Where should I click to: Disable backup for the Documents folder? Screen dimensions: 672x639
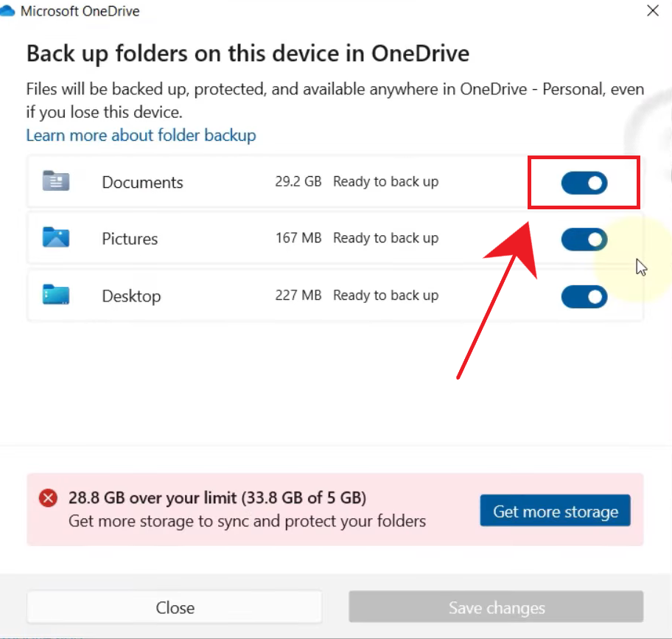(584, 183)
